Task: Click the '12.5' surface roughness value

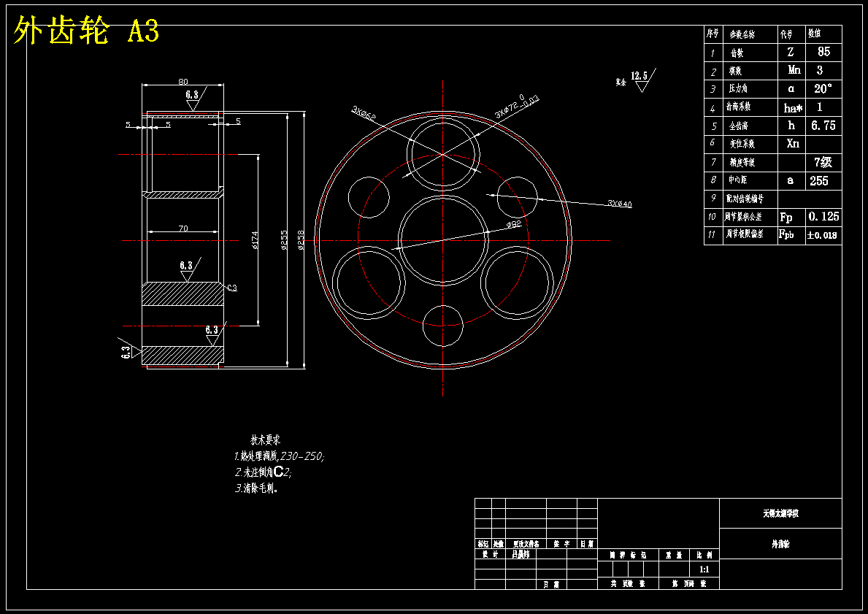Action: click(x=639, y=75)
